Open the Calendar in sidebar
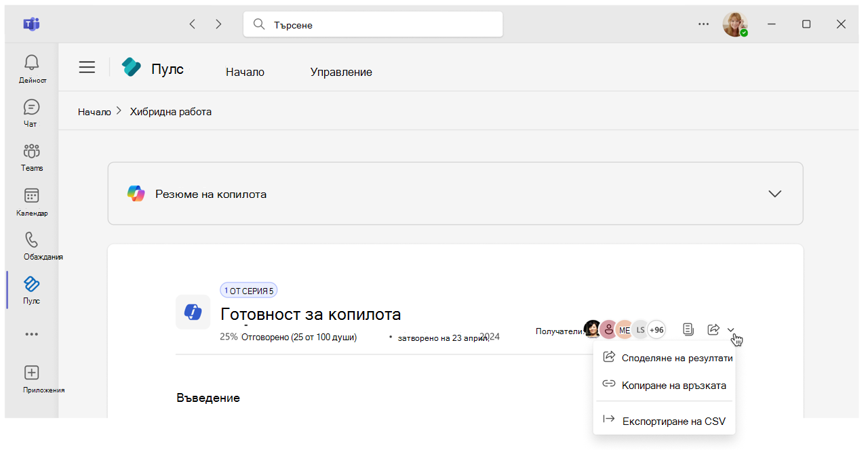Screen dimensions: 868x450 [x=31, y=196]
